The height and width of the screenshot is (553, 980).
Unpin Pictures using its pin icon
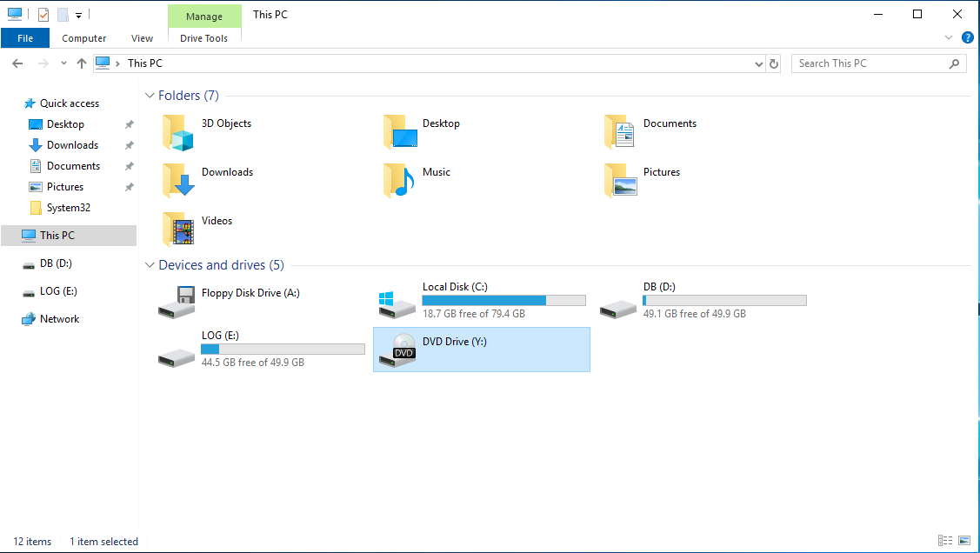pyautogui.click(x=130, y=187)
